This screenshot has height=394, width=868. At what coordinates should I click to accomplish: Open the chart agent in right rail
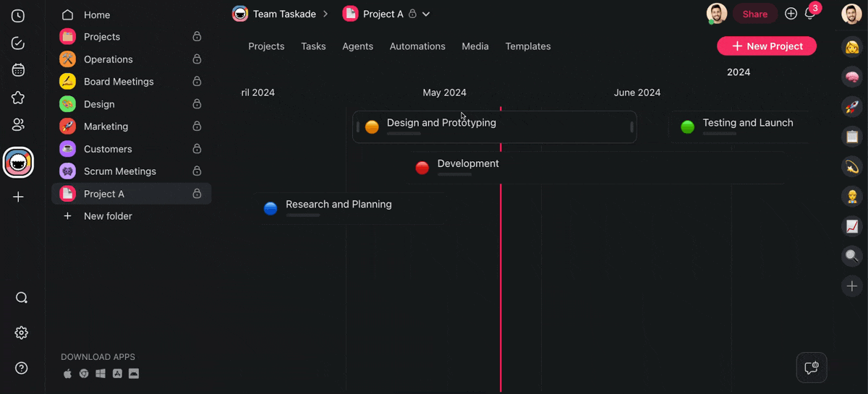852,226
